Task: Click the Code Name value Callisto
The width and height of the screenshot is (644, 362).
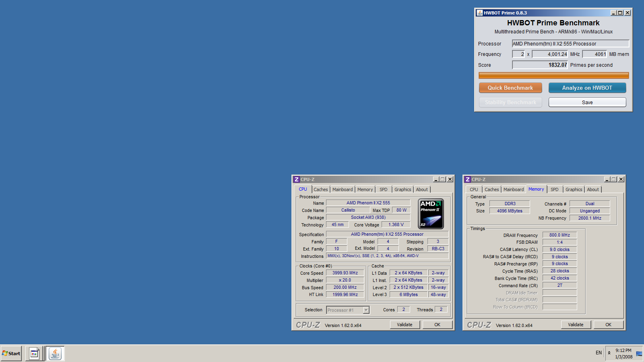Action: 348,210
